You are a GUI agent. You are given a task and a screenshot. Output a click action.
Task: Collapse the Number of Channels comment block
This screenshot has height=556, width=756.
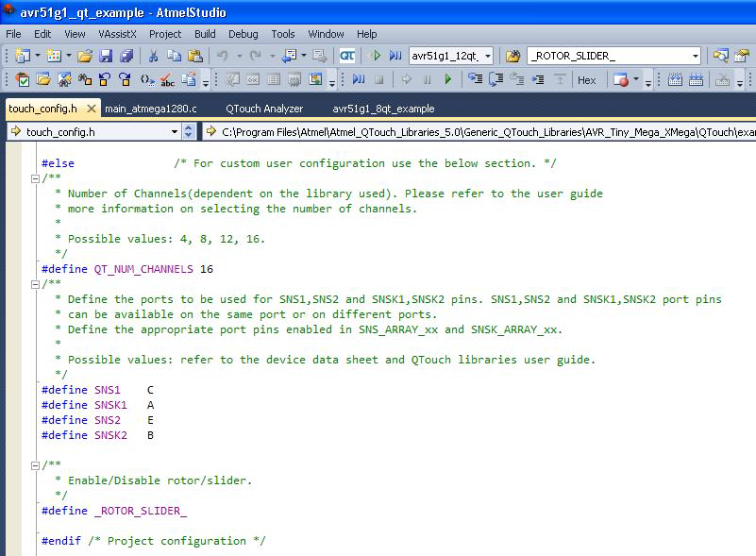(35, 178)
